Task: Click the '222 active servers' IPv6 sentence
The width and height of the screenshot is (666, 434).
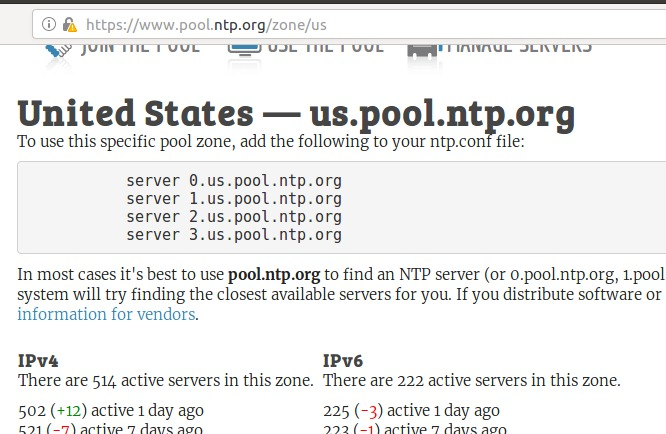Action: [471, 380]
